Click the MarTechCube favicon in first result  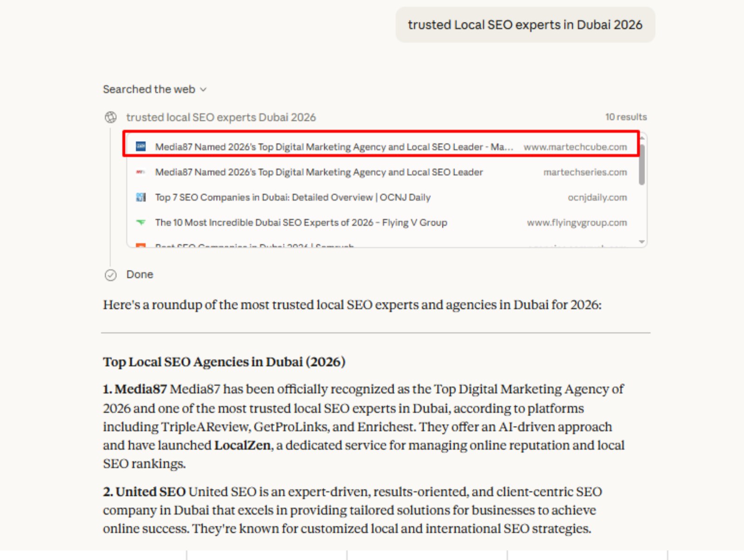[140, 147]
